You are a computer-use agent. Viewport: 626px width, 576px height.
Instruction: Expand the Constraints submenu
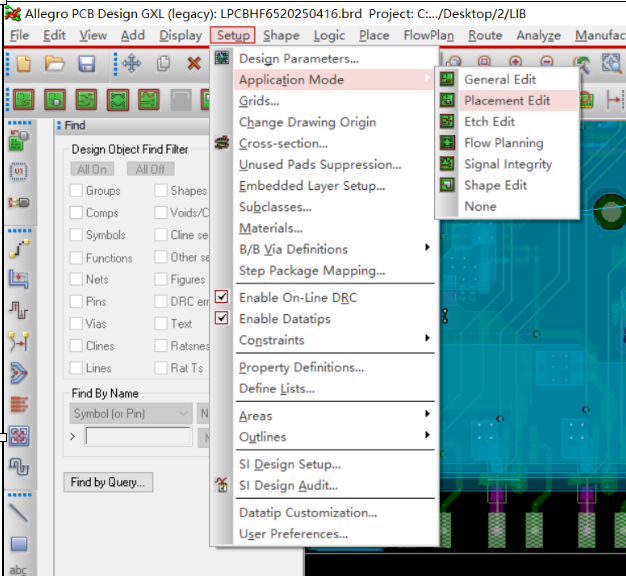click(334, 340)
